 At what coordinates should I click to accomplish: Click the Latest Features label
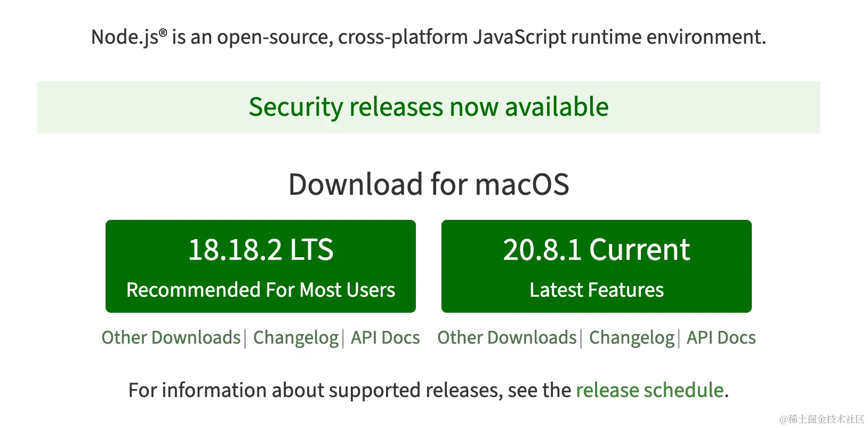pyautogui.click(x=597, y=290)
